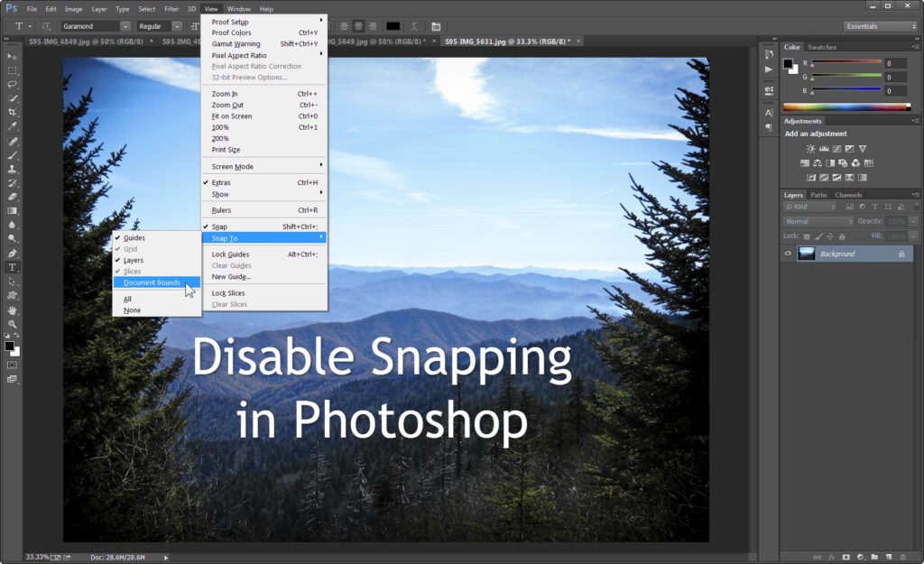
Task: Add a Brightness/Contrast adjustment
Action: [810, 149]
